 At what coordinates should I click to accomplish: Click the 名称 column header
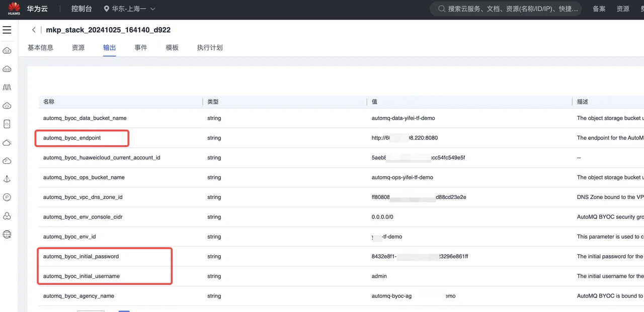click(x=49, y=101)
